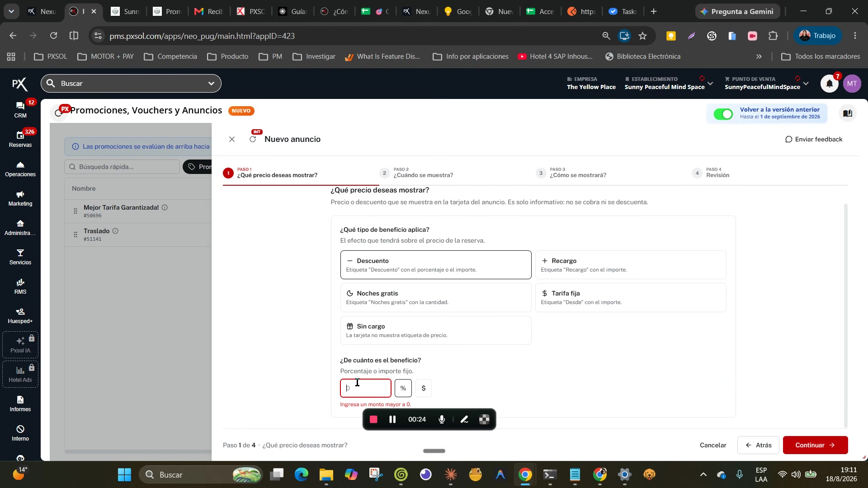Close the Nuevo anuncio panel
868x488 pixels.
tap(232, 139)
